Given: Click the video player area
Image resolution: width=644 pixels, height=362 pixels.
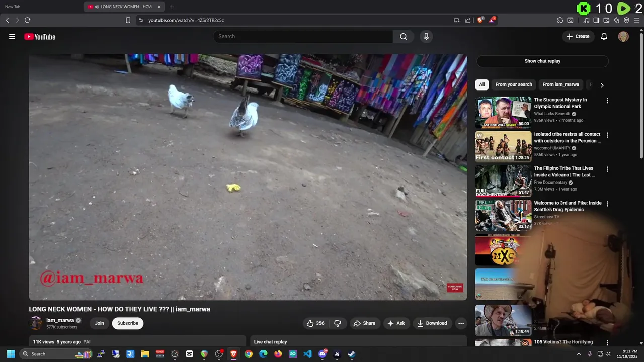Looking at the screenshot, I should point(248,177).
